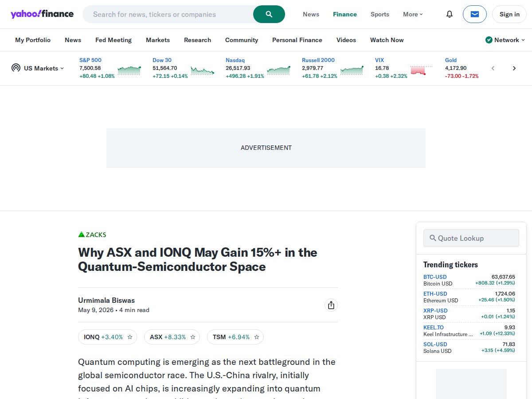The image size is (532, 399).
Task: Select the Finance tab
Action: pyautogui.click(x=345, y=14)
